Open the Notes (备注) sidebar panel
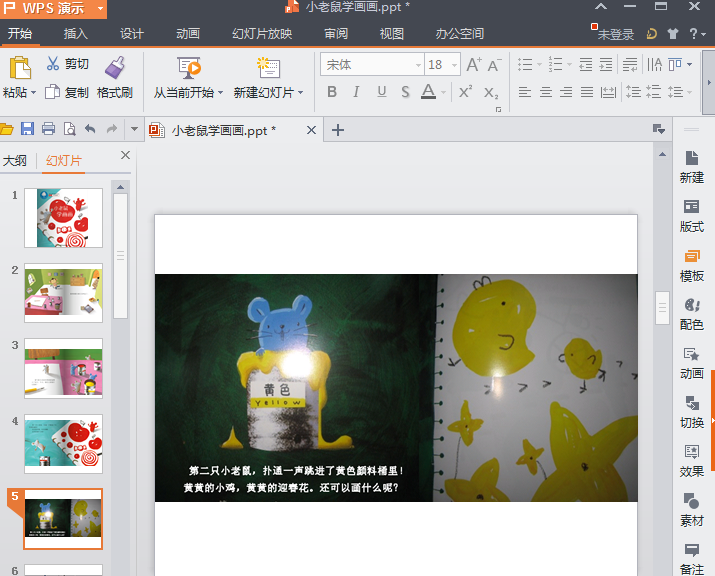This screenshot has width=715, height=576. (x=692, y=559)
